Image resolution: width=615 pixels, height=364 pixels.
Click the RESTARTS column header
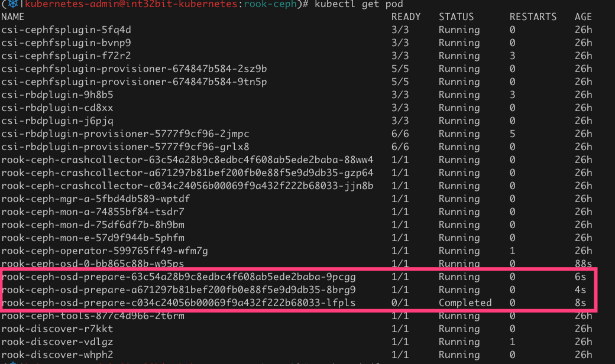533,17
